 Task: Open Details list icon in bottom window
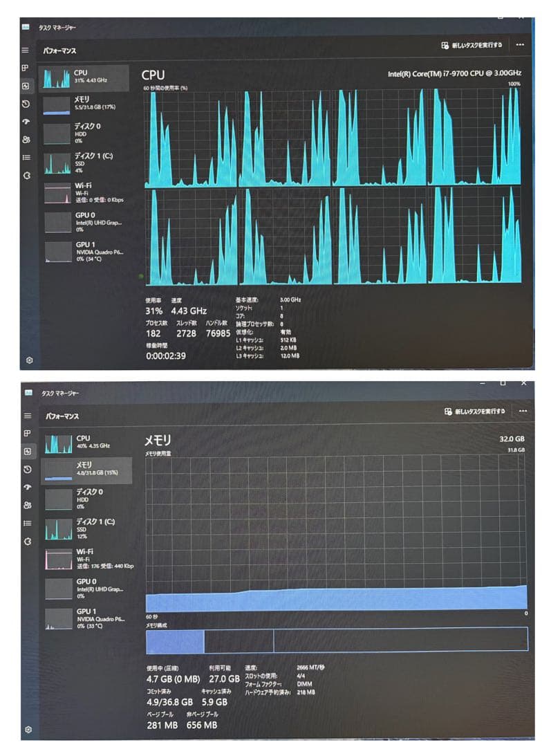click(x=27, y=523)
